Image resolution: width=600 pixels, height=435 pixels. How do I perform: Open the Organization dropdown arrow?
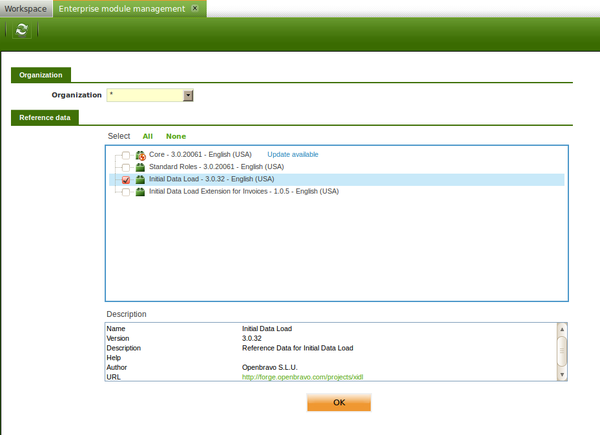click(x=188, y=95)
